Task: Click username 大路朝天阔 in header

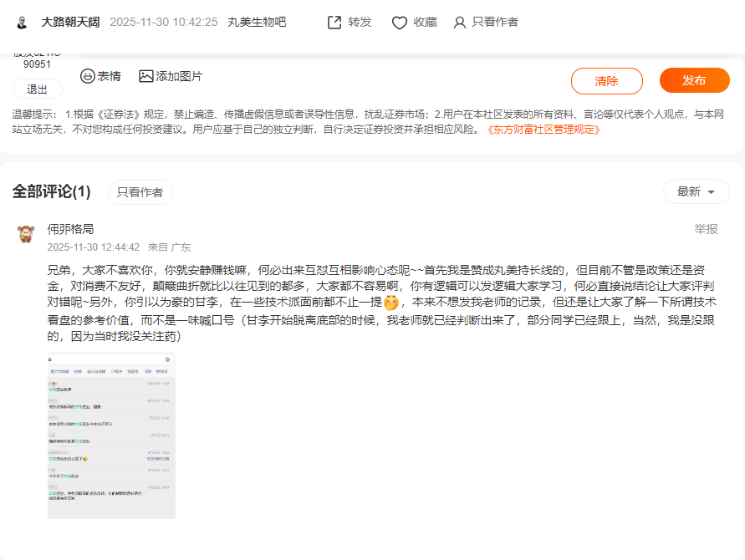Action: tap(70, 23)
